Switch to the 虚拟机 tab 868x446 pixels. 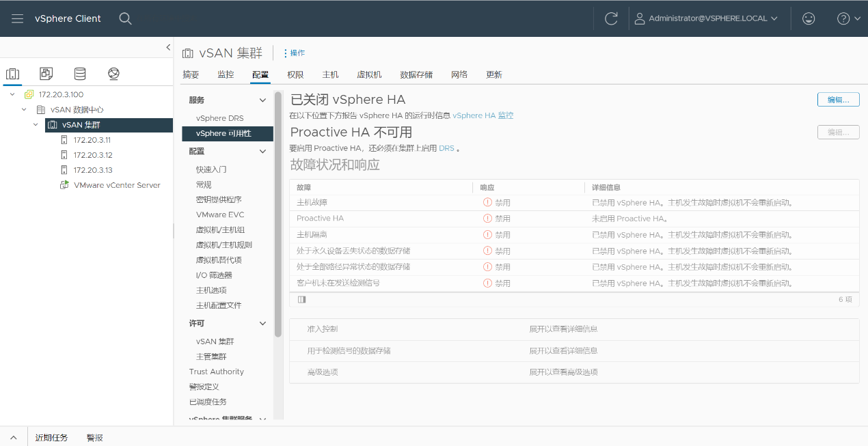point(369,74)
